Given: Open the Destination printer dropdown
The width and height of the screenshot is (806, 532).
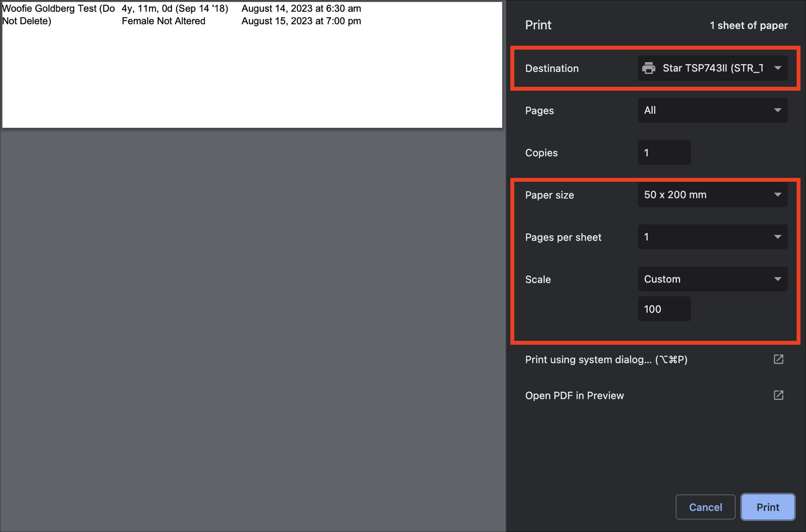Looking at the screenshot, I should click(x=712, y=68).
